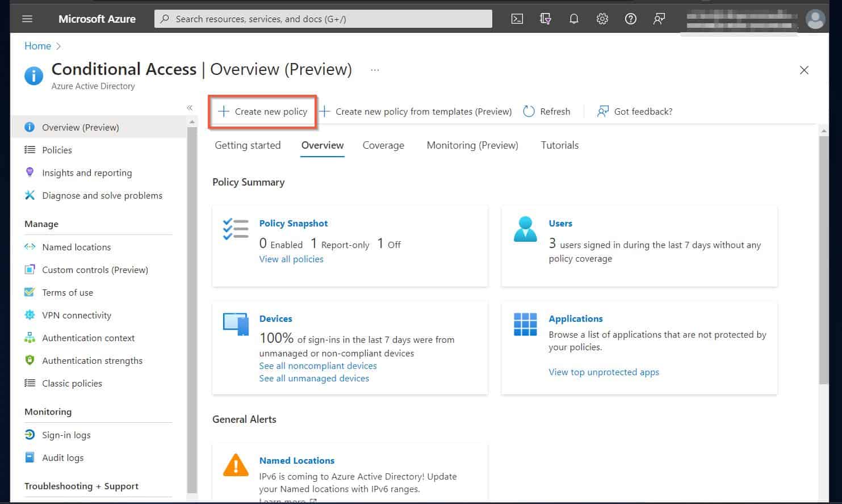Open portal settings with the gear icon

(602, 19)
